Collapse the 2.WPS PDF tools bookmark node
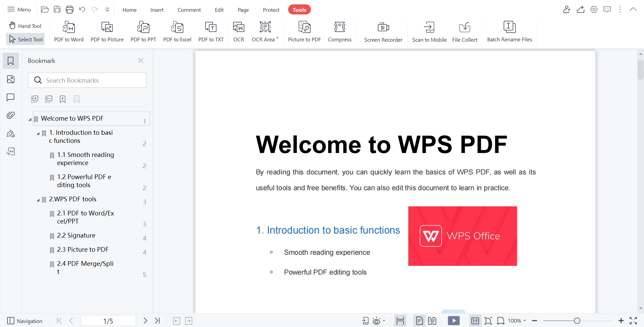The width and height of the screenshot is (644, 327). [x=38, y=200]
